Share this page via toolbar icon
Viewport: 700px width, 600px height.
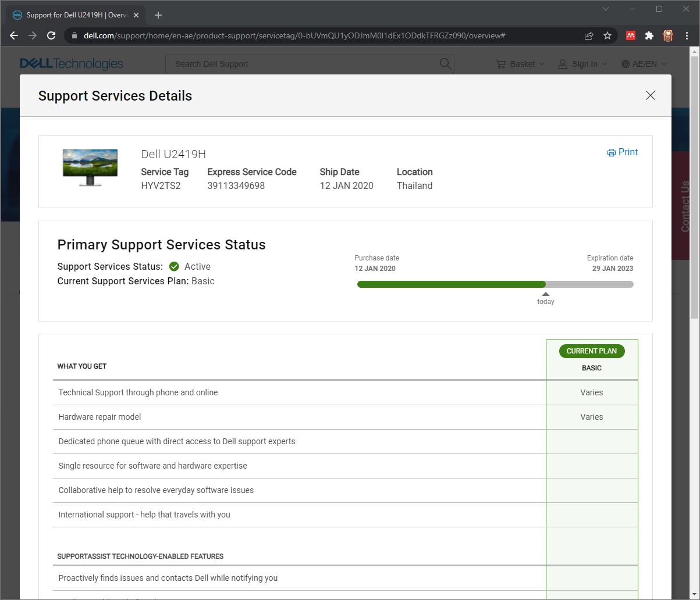point(589,35)
